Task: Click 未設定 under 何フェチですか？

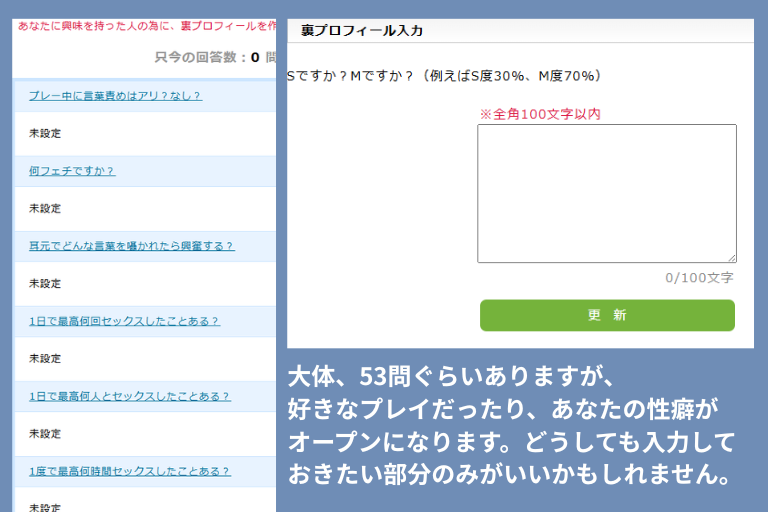Action: 45,208
